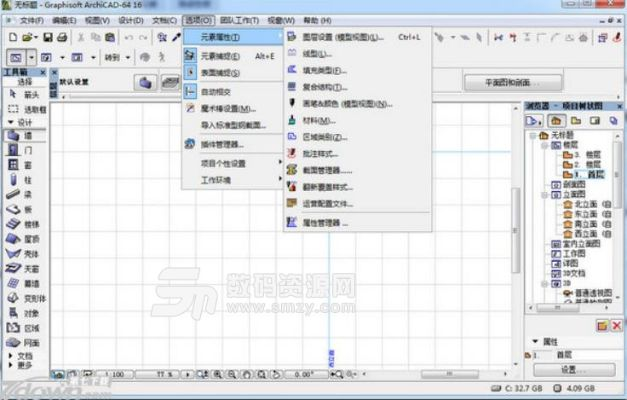Open the File (文件) menu

[x=32, y=20]
